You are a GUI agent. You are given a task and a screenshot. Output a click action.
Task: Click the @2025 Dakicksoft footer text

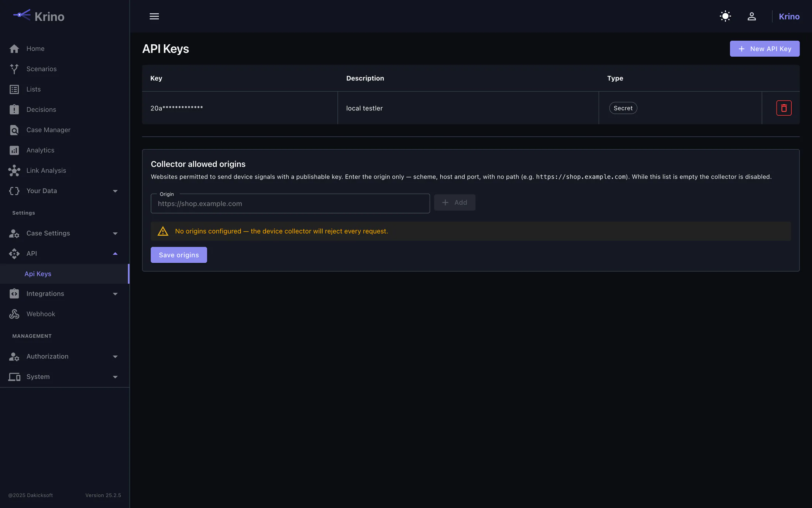[31, 495]
